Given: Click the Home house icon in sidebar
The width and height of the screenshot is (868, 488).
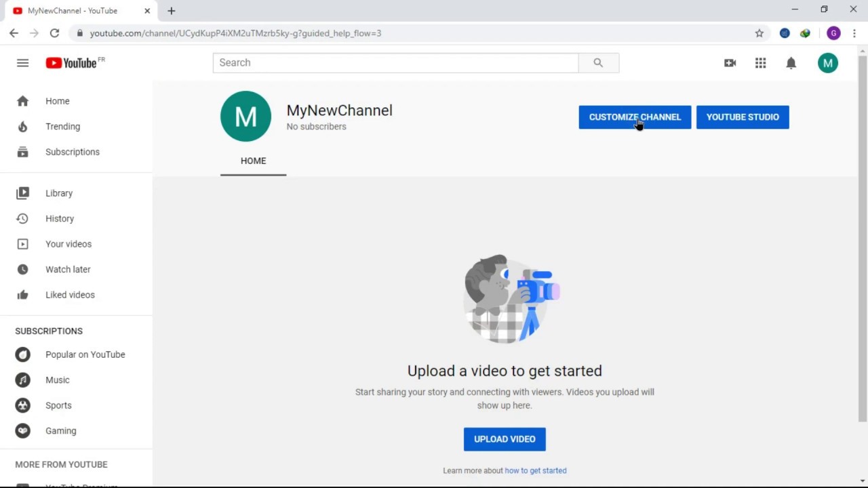Looking at the screenshot, I should tap(22, 101).
